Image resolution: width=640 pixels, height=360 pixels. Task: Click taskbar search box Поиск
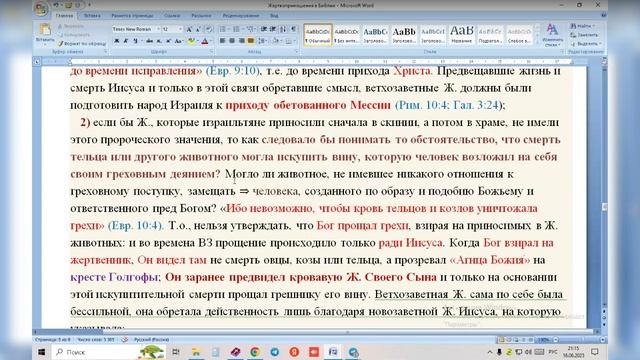pyautogui.click(x=108, y=352)
